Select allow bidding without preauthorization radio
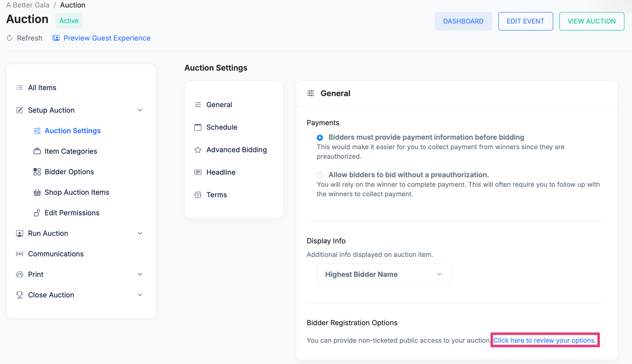The height and width of the screenshot is (364, 632). pos(320,175)
